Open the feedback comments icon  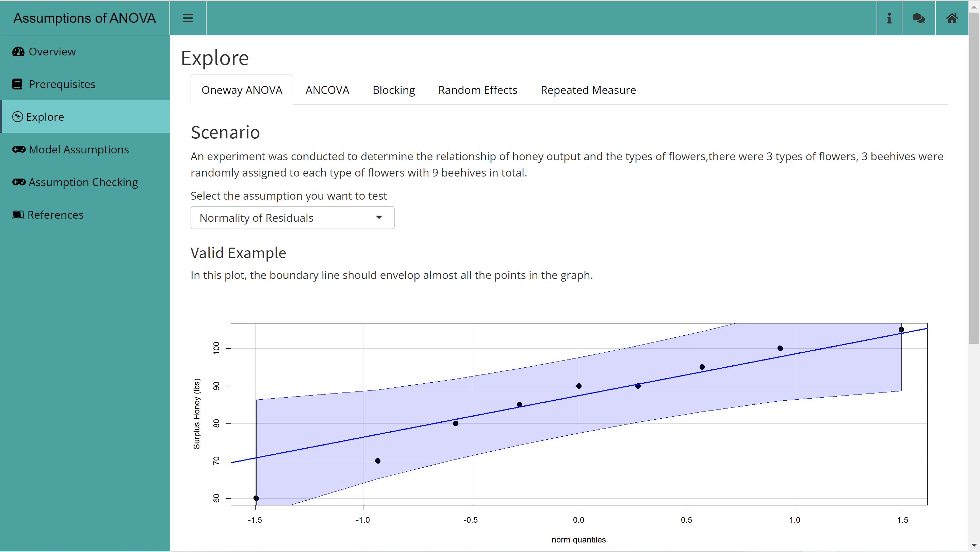918,18
